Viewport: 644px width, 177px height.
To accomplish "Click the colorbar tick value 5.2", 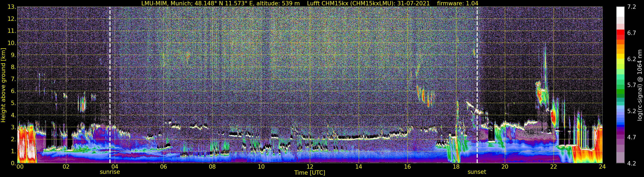I will coord(632,111).
